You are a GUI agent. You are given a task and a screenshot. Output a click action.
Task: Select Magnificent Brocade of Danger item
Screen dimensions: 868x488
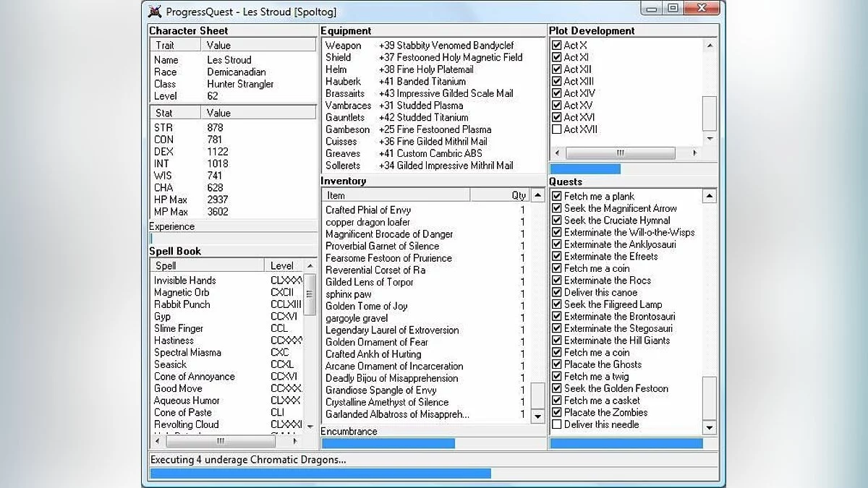(x=389, y=234)
